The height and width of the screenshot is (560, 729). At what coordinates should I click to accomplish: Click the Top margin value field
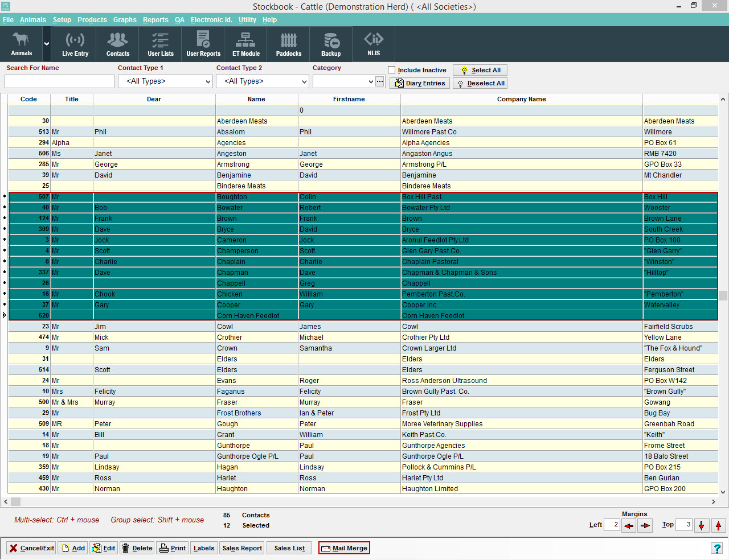point(684,525)
